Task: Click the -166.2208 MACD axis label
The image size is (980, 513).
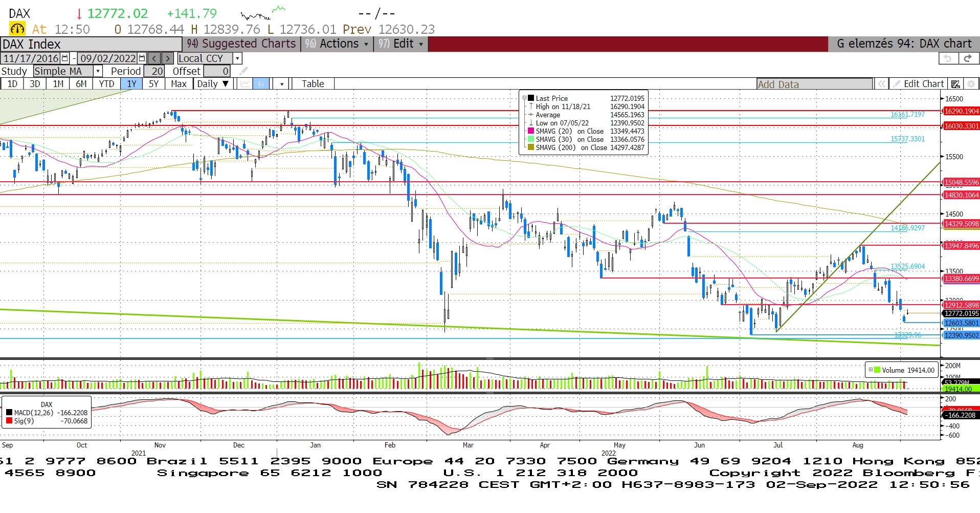Action: (961, 415)
